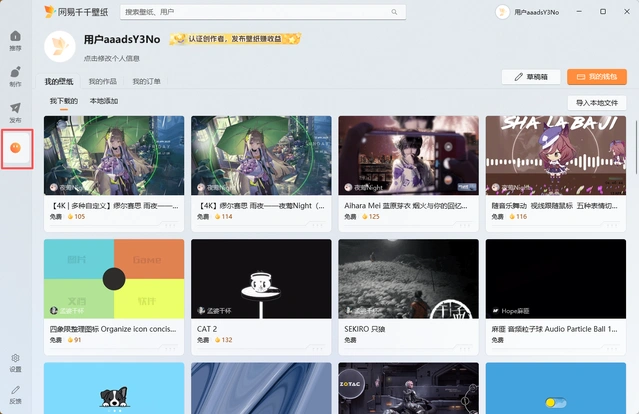Switch to the 我的作品 tab
The height and width of the screenshot is (414, 639).
[x=102, y=81]
